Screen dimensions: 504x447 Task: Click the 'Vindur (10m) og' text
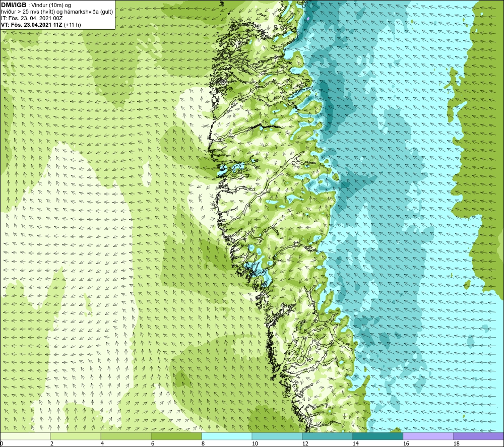(x=51, y=6)
